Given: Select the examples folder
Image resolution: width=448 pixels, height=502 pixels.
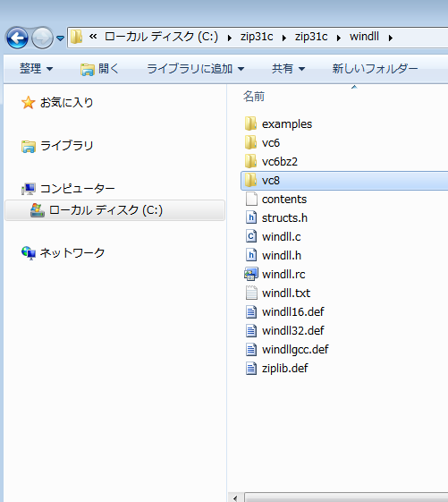Looking at the screenshot, I should click(x=287, y=123).
